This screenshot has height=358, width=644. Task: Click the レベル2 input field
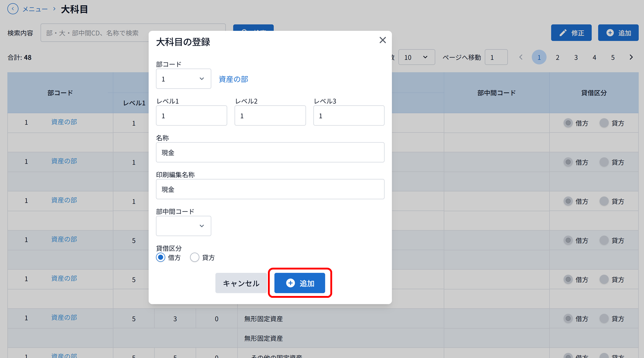270,116
